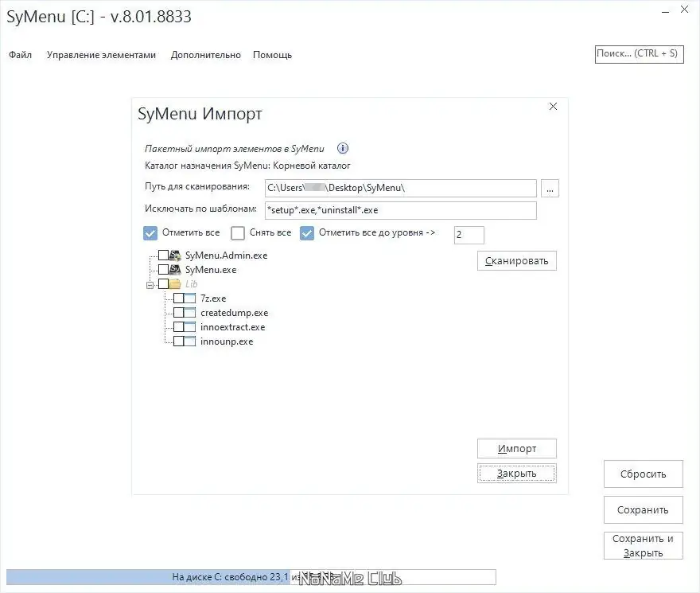Click the SyMenu.exe application icon

click(x=175, y=270)
